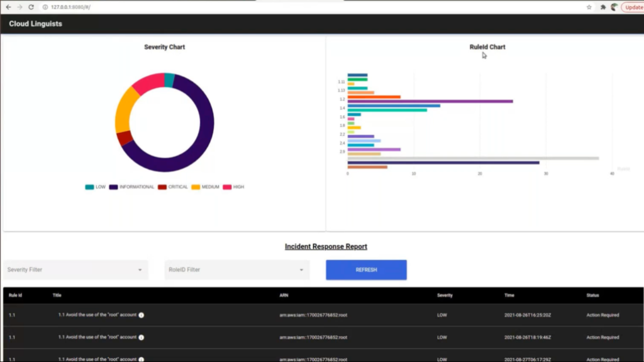Click timestamp 2021-08-26T16:25:20Z
Image resolution: width=644 pixels, height=362 pixels.
pos(528,315)
